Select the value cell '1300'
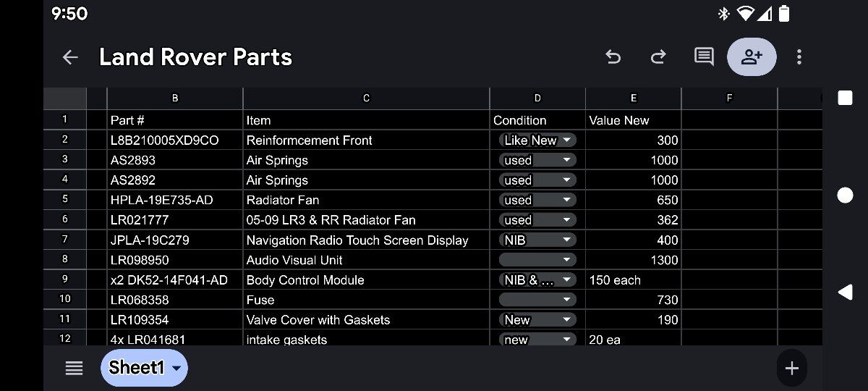The width and height of the screenshot is (868, 391). pyautogui.click(x=634, y=260)
